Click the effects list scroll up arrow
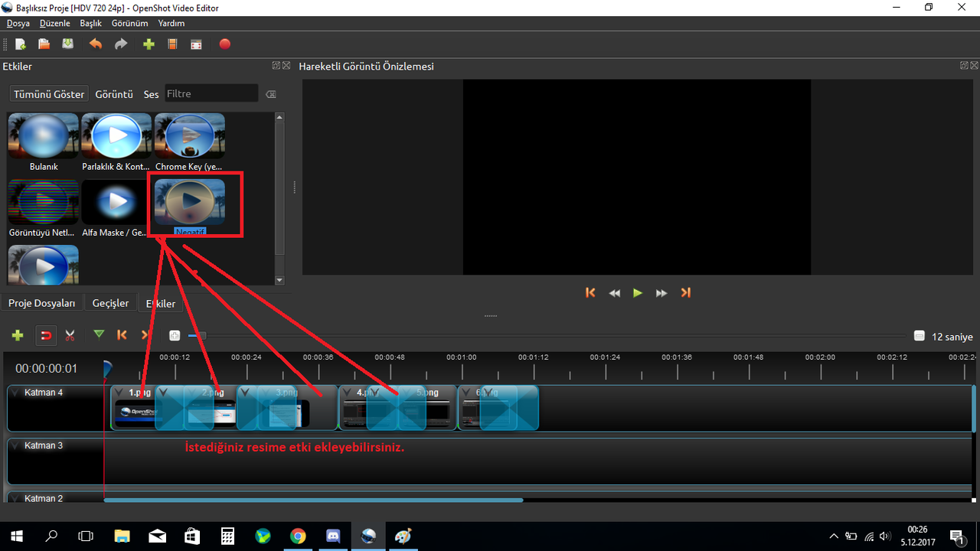Viewport: 980px width, 551px height. pyautogui.click(x=279, y=117)
